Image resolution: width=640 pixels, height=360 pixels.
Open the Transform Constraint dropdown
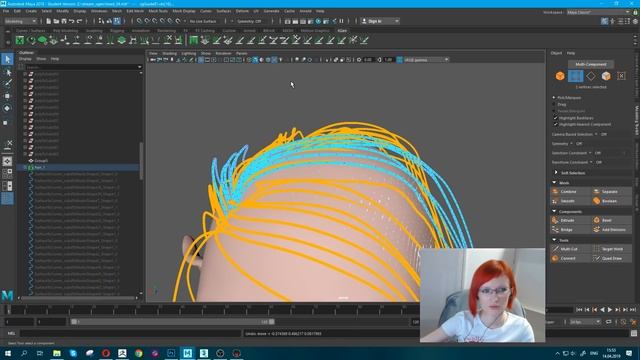click(591, 162)
